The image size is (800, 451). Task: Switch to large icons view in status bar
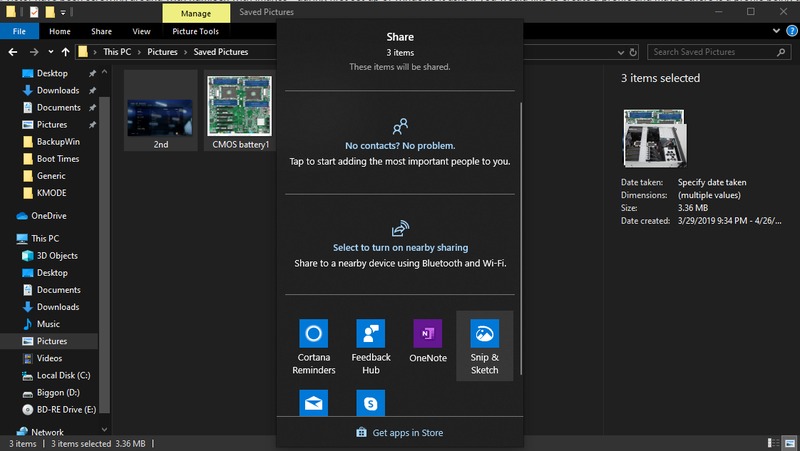click(x=789, y=443)
